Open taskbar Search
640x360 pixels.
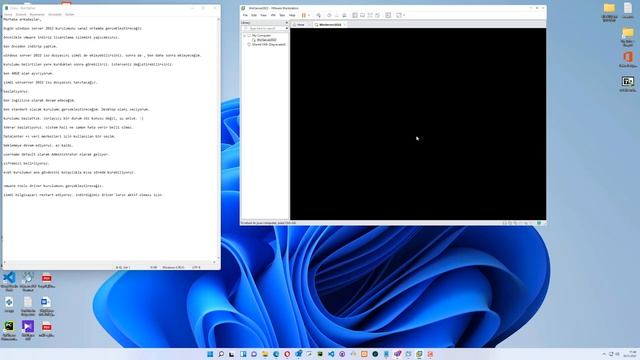(221, 354)
